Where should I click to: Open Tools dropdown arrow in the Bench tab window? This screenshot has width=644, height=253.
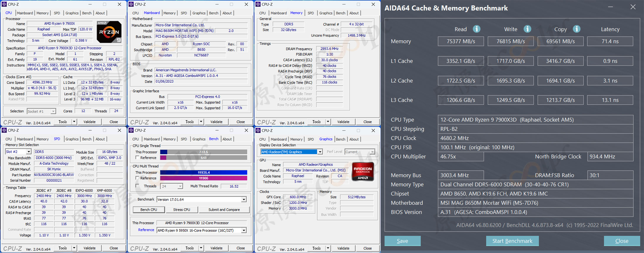pyautogui.click(x=201, y=248)
